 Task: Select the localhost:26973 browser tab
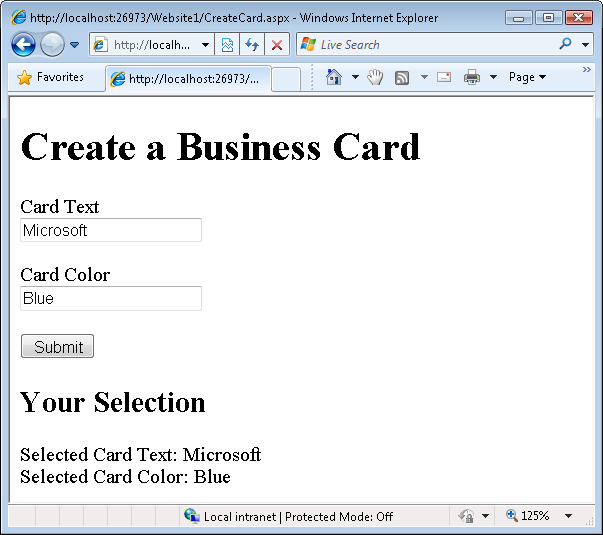tap(188, 79)
